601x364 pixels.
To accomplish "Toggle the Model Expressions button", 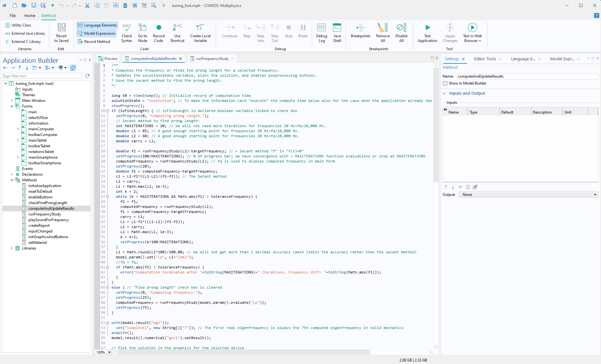I will click(97, 33).
